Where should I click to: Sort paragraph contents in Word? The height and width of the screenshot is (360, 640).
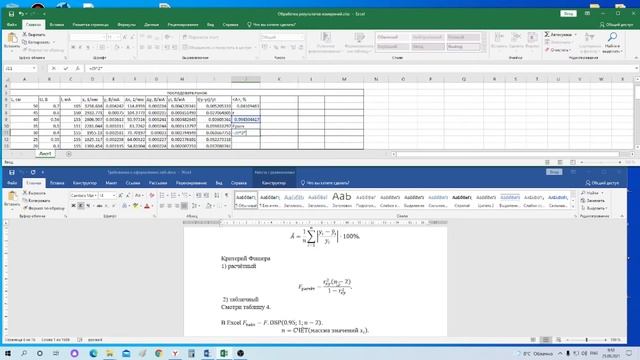click(217, 196)
